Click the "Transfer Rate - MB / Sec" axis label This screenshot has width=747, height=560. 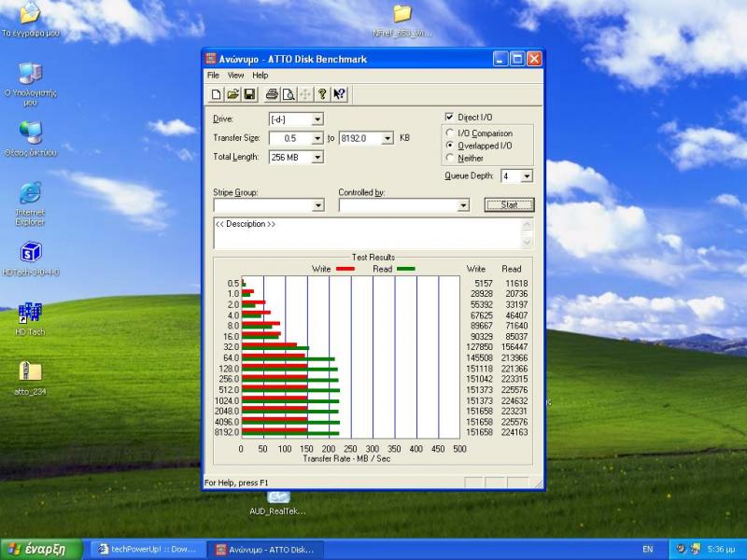(x=346, y=458)
